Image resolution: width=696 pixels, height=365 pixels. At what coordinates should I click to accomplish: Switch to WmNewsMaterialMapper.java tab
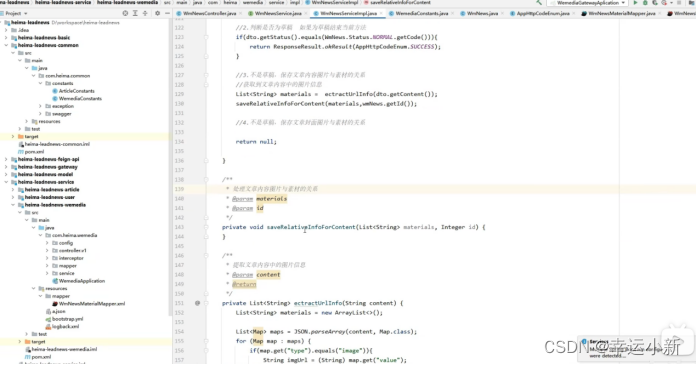click(x=621, y=14)
